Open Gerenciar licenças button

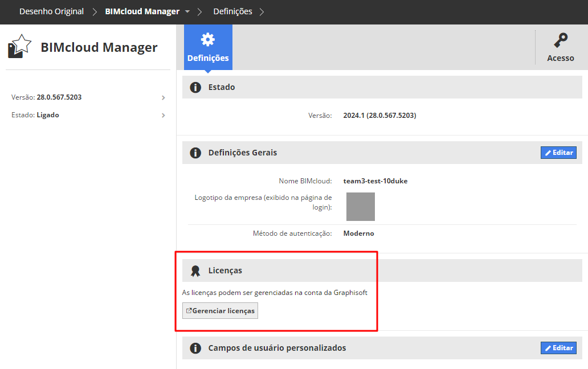click(220, 310)
